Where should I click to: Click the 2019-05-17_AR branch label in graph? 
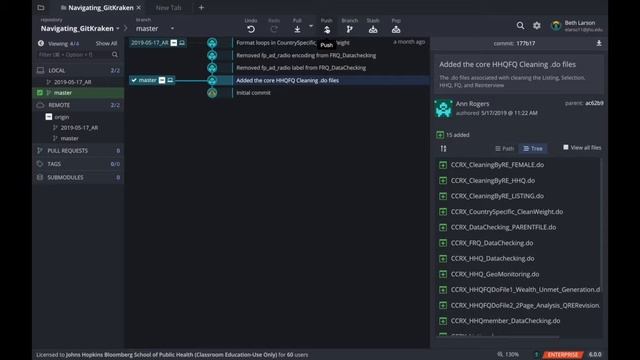158,42
